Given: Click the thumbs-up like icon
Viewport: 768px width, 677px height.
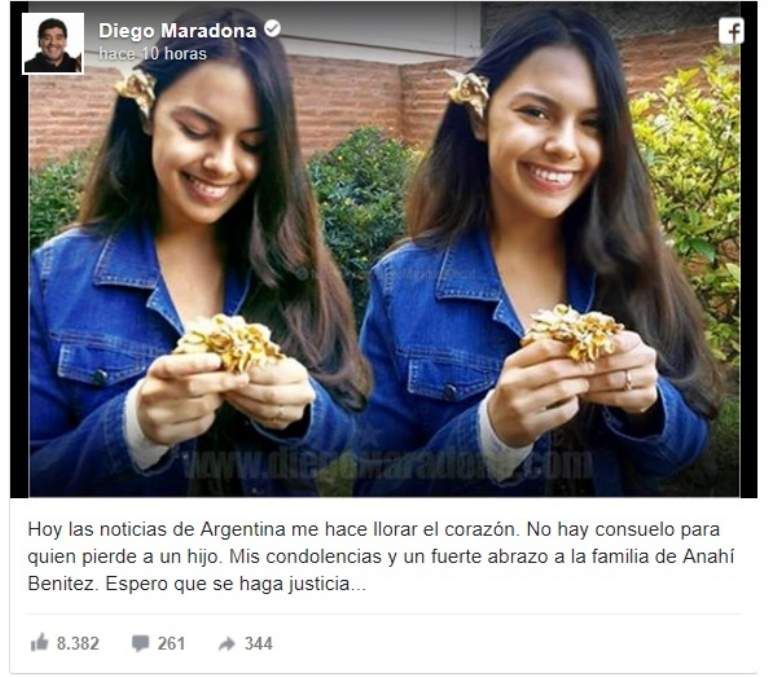Looking at the screenshot, I should coord(40,642).
